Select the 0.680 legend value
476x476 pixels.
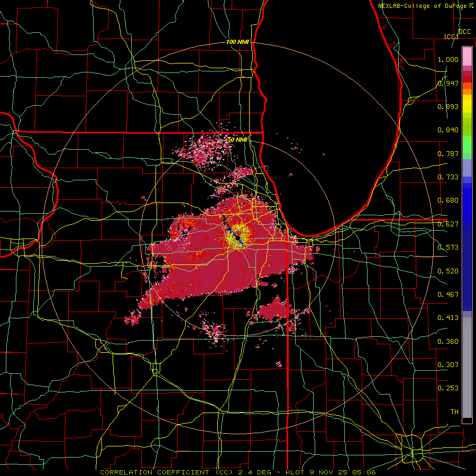pos(448,200)
